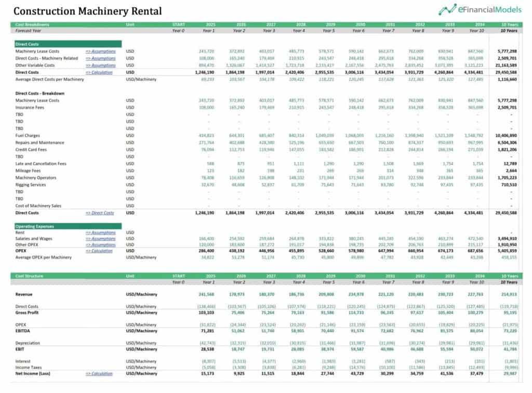Select the 710,510 Rigging Services total

[509, 185]
